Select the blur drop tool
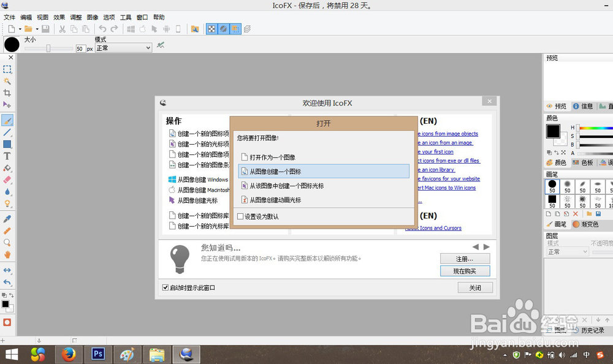Viewport: 613px width, 364px height. click(7, 192)
